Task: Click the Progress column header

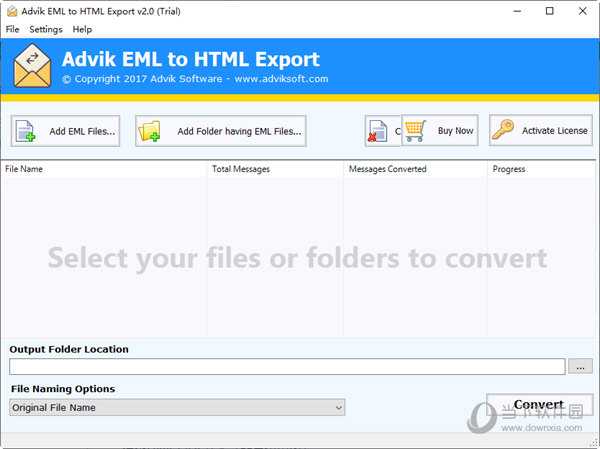Action: [541, 169]
